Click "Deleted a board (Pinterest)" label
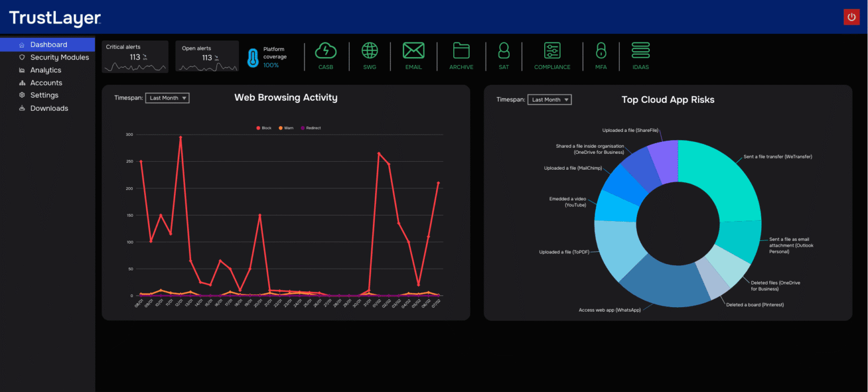Viewport: 868px width, 392px height. point(755,304)
